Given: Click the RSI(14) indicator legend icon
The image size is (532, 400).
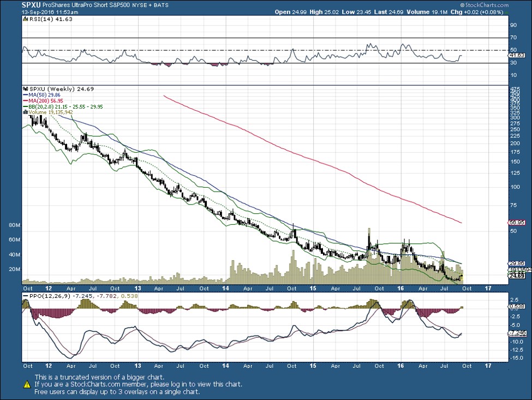Looking at the screenshot, I should point(26,19).
